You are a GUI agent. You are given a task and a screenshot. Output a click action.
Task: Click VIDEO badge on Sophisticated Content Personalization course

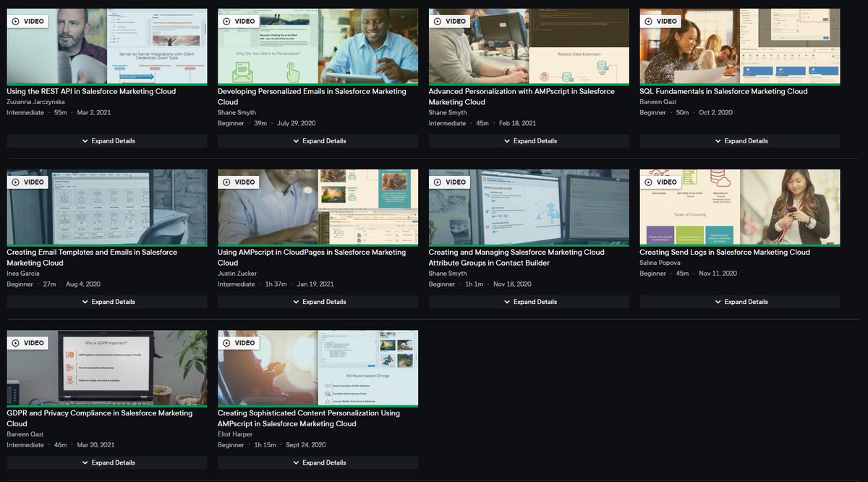[239, 343]
